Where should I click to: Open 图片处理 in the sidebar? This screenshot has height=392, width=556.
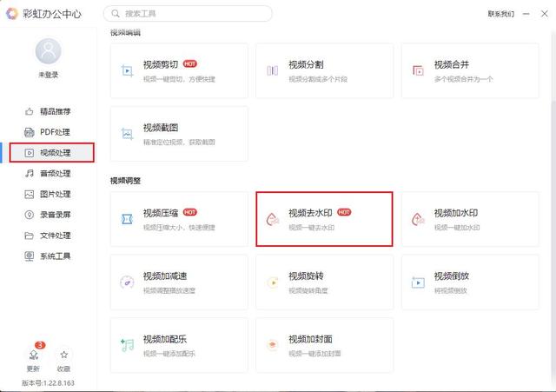pos(49,194)
